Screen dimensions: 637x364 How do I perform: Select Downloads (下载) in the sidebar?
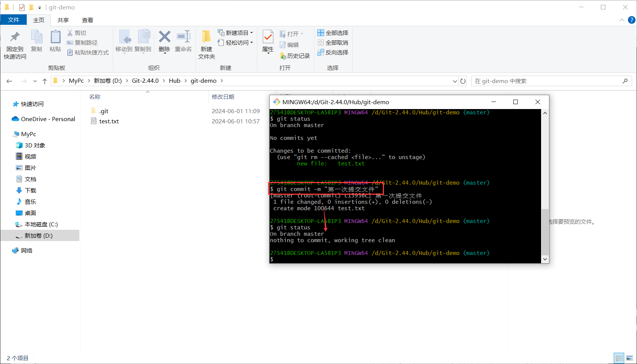pyautogui.click(x=26, y=190)
